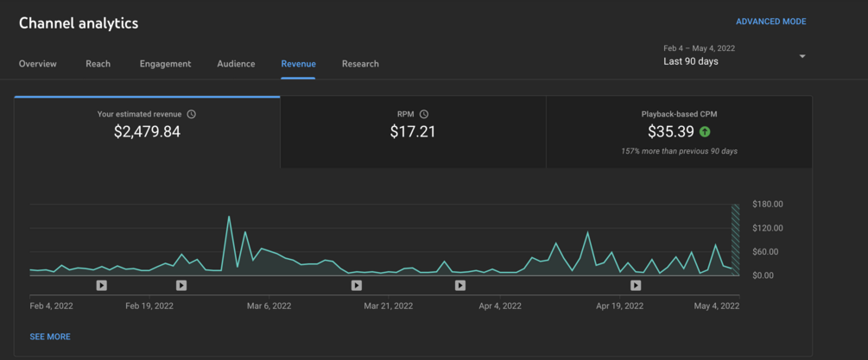Open Advanced Mode
The image size is (868, 360).
point(770,22)
